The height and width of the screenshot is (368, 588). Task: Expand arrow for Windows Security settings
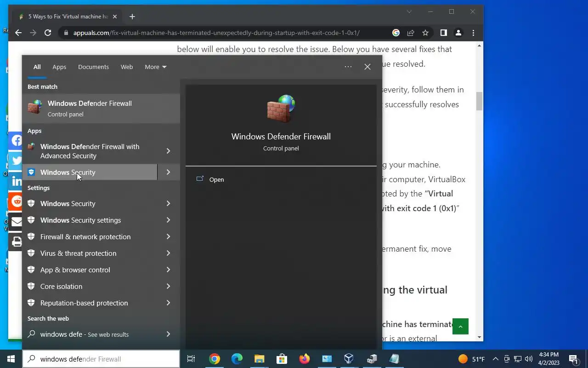(x=169, y=220)
